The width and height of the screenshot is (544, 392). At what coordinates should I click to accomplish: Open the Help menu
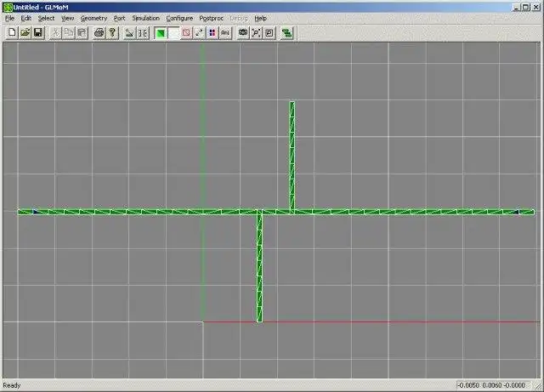[261, 18]
